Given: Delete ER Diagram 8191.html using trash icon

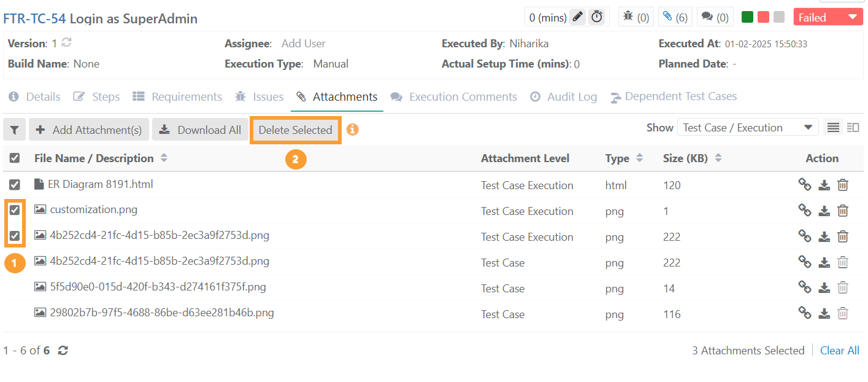Looking at the screenshot, I should 843,185.
